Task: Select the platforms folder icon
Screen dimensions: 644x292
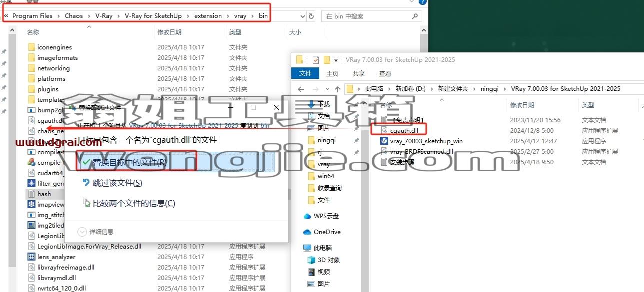Action: tap(31, 78)
